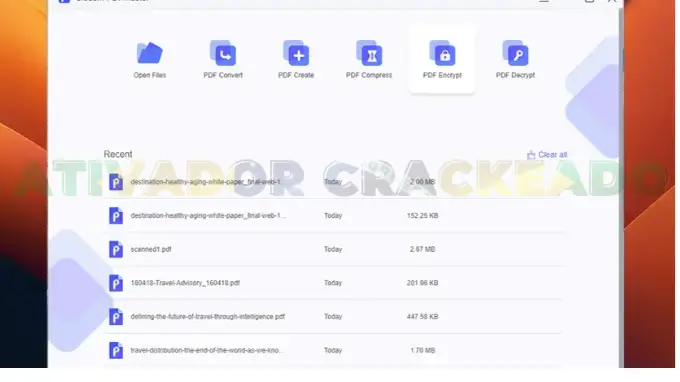
Task: Click Today date in 201.96 KB row
Action: (x=333, y=283)
